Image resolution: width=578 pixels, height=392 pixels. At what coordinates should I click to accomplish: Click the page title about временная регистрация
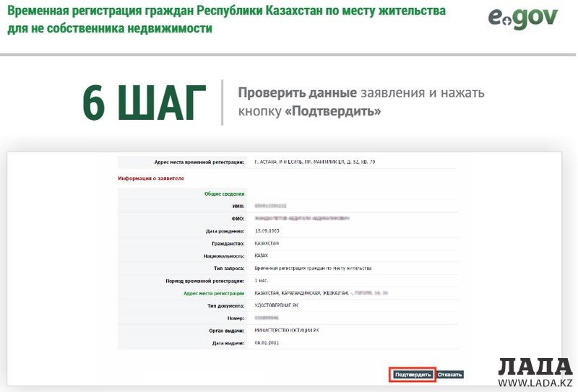(x=226, y=20)
